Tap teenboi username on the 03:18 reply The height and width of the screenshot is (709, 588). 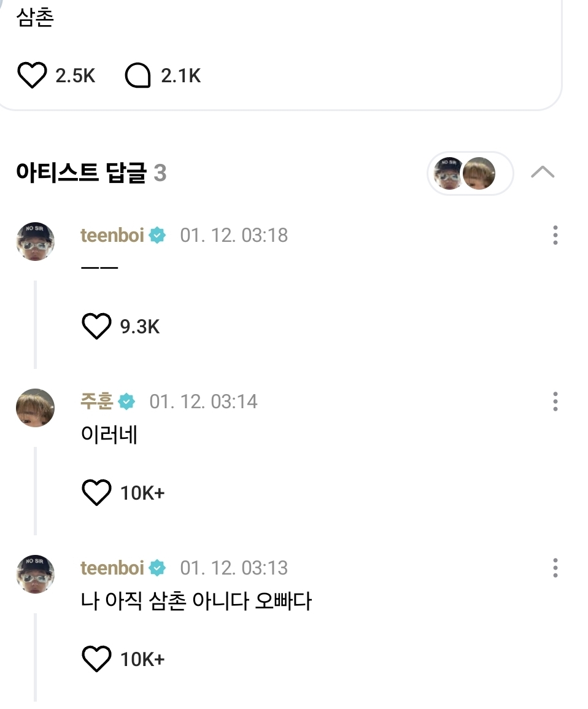pos(112,235)
